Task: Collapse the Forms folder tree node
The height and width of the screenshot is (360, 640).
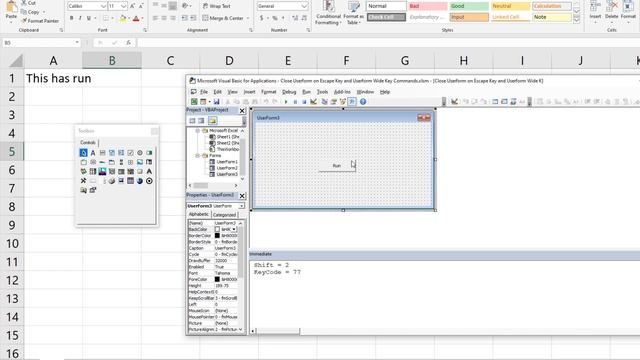Action: click(198, 156)
